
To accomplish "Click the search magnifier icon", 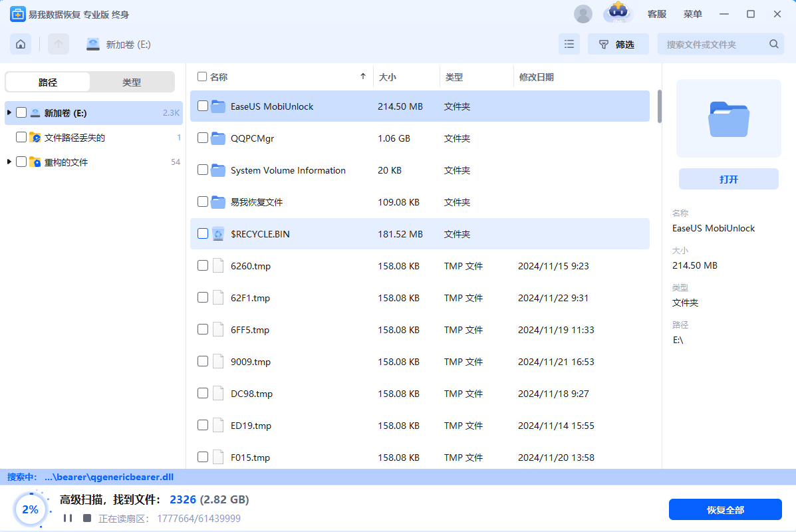I will pos(773,45).
